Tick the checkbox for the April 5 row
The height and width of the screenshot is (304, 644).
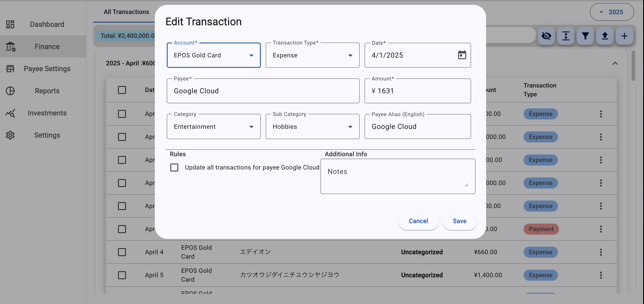pos(122,275)
